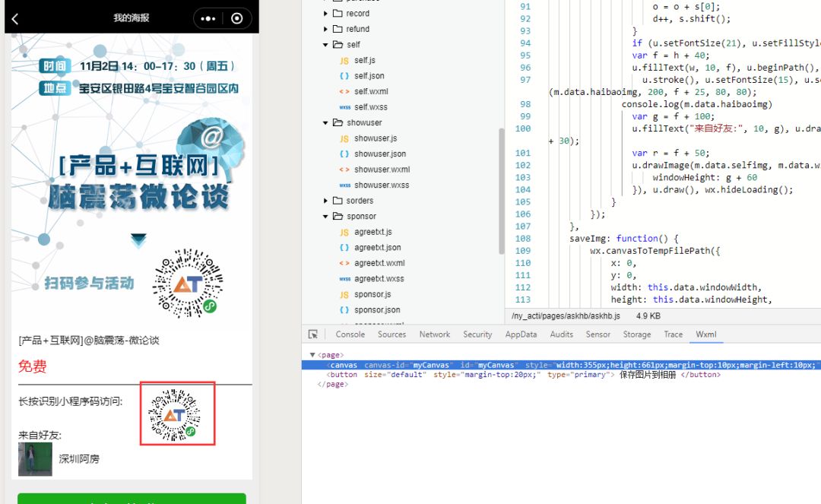Open showuser.js file
The height and width of the screenshot is (504, 821).
point(376,138)
